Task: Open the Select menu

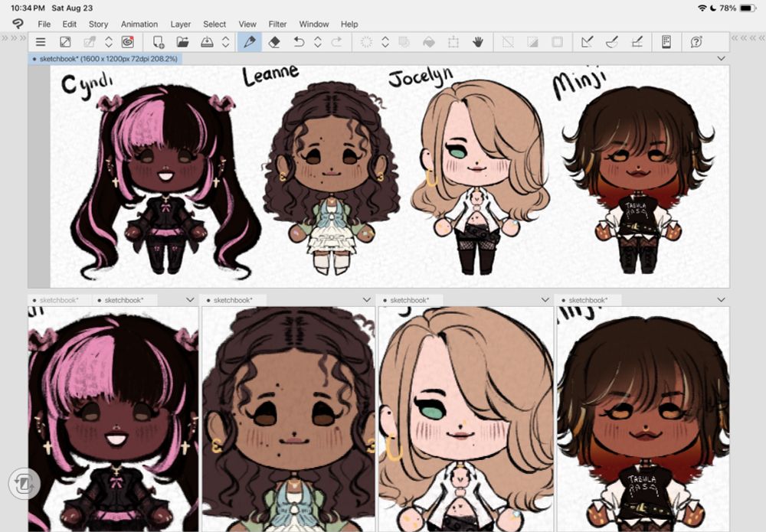Action: click(x=214, y=24)
